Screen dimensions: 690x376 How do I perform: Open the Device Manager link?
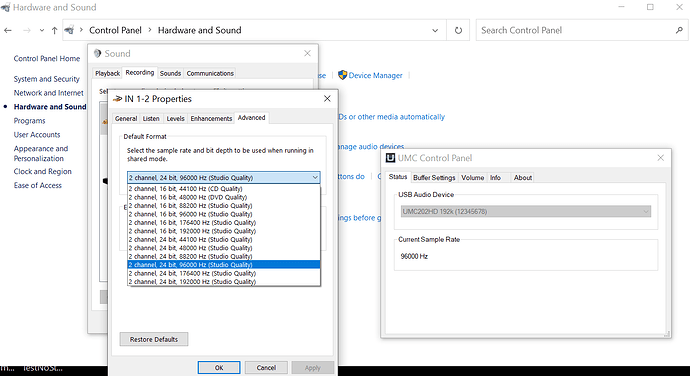[x=375, y=76]
